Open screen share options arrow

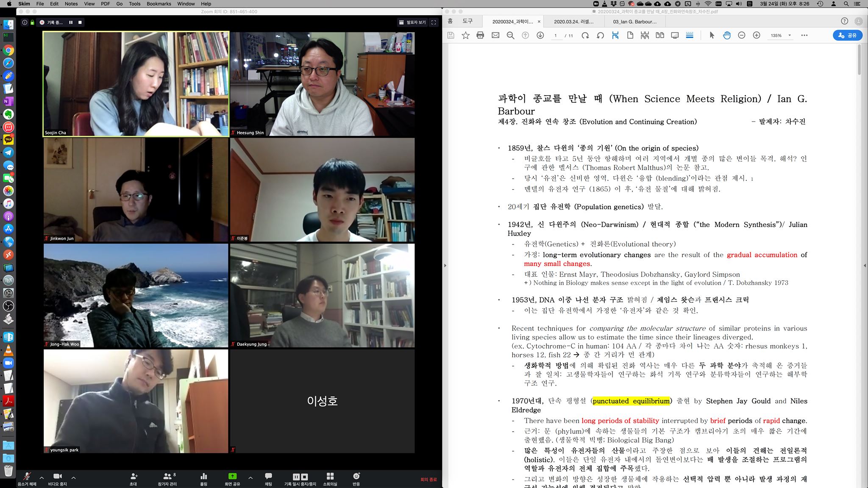[x=250, y=477]
